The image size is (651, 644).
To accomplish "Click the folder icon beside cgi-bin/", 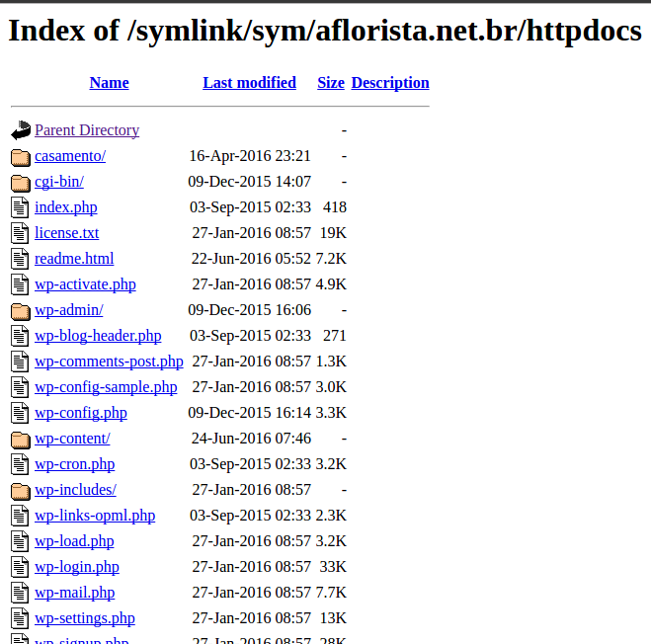I will tap(21, 183).
